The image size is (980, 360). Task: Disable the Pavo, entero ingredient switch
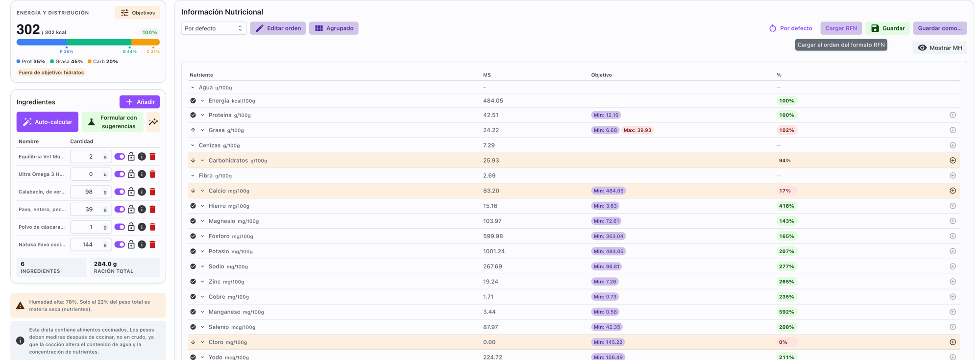(x=120, y=210)
